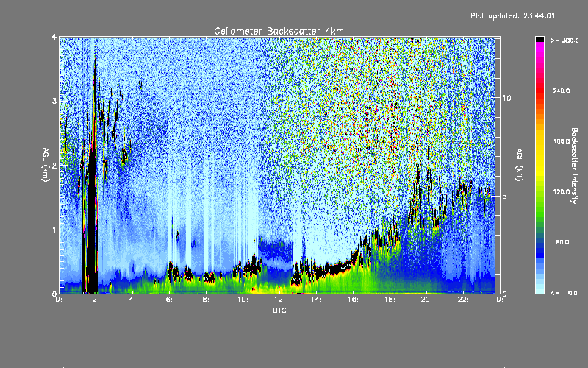The width and height of the screenshot is (588, 368).
Task: Select the '180.0' colorbar value
Action: (x=562, y=141)
